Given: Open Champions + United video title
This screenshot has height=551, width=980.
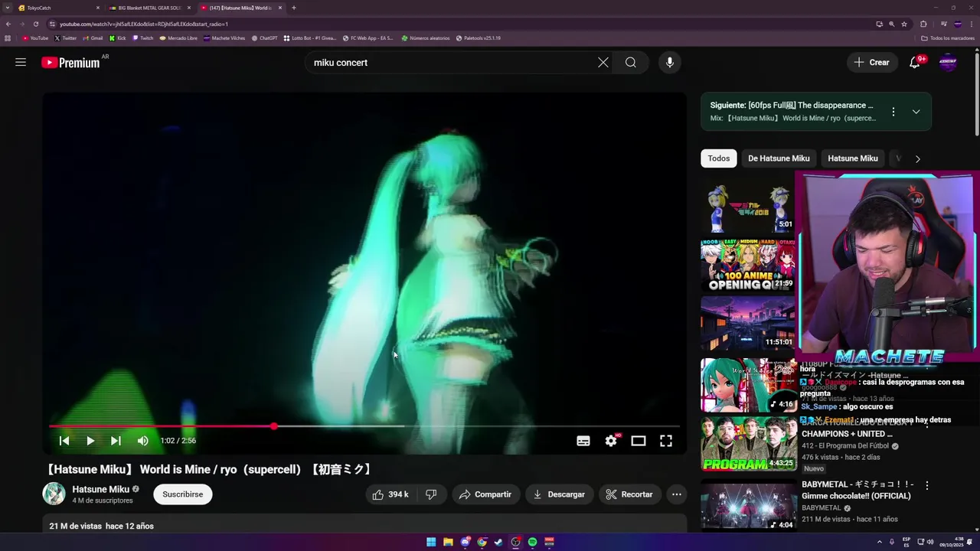Looking at the screenshot, I should [x=847, y=434].
